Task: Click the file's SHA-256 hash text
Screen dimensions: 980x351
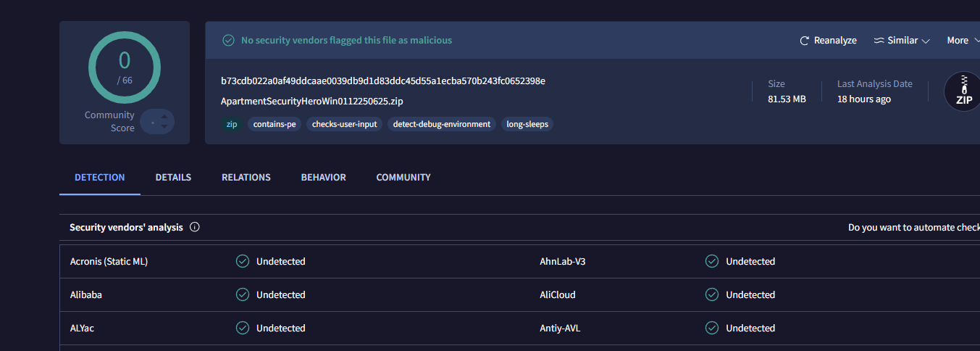Action: (x=383, y=80)
